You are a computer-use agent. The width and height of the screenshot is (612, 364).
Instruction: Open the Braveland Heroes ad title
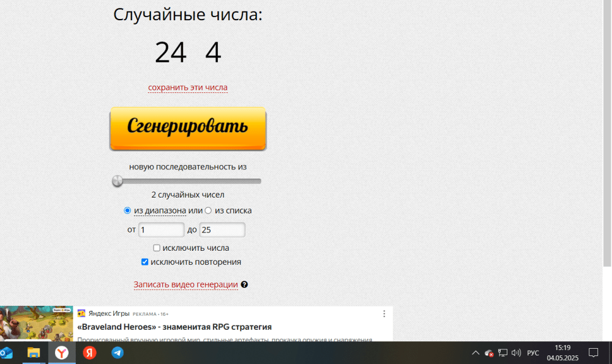174,327
